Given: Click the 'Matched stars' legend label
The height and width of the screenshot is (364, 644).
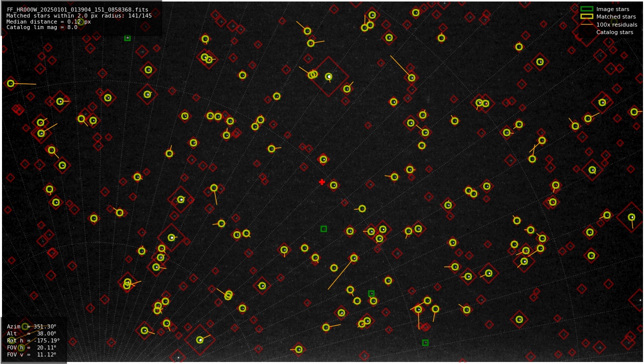Looking at the screenshot, I should [616, 17].
